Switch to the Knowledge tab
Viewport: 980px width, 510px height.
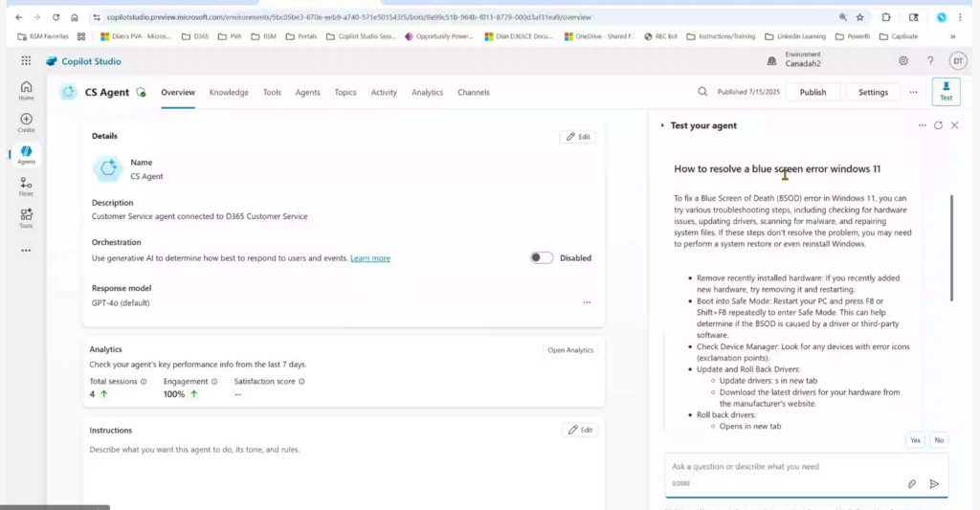point(229,92)
